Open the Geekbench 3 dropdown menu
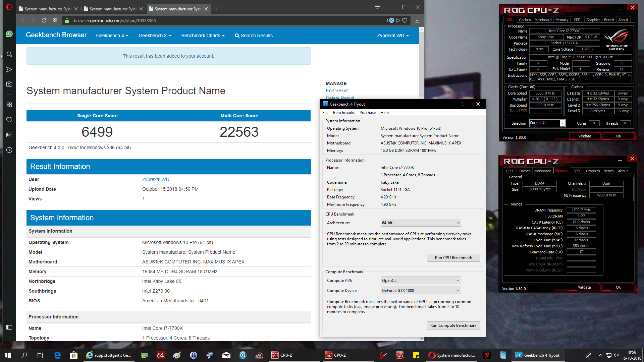 tap(155, 36)
